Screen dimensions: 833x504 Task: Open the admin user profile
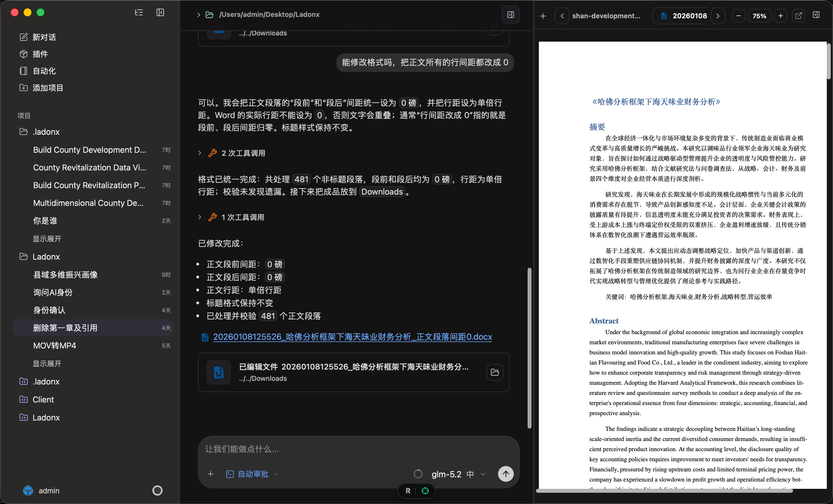coord(41,490)
